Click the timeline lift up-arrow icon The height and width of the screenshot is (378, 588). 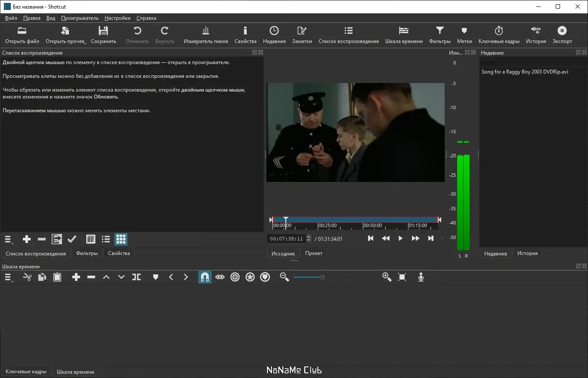[x=106, y=277]
